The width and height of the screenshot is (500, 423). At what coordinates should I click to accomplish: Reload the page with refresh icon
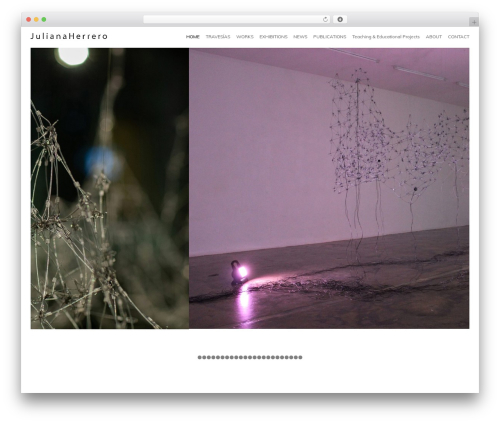coord(325,20)
